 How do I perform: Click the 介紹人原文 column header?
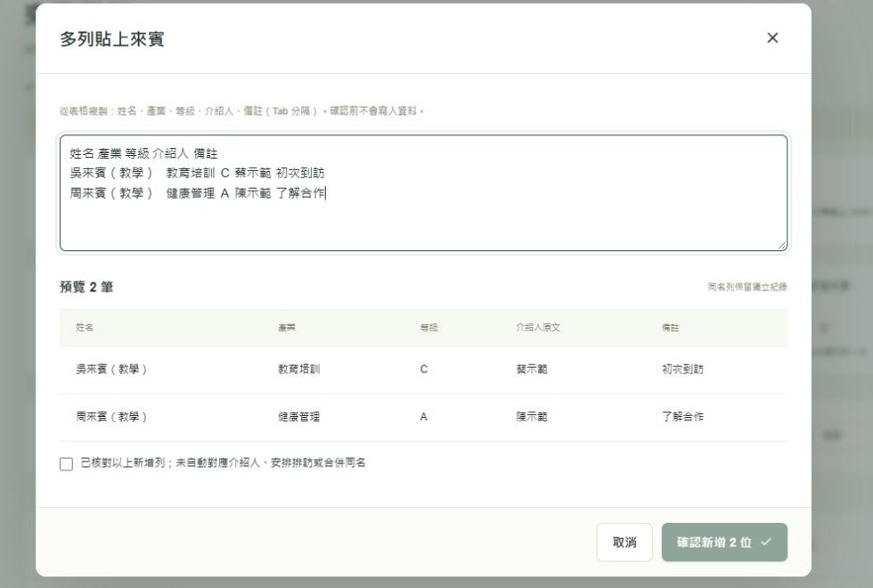click(x=538, y=328)
